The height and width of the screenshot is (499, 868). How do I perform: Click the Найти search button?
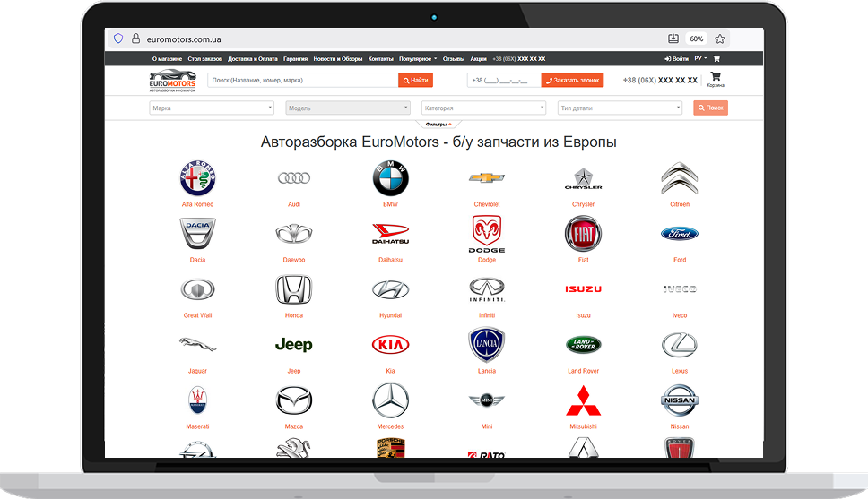point(415,81)
